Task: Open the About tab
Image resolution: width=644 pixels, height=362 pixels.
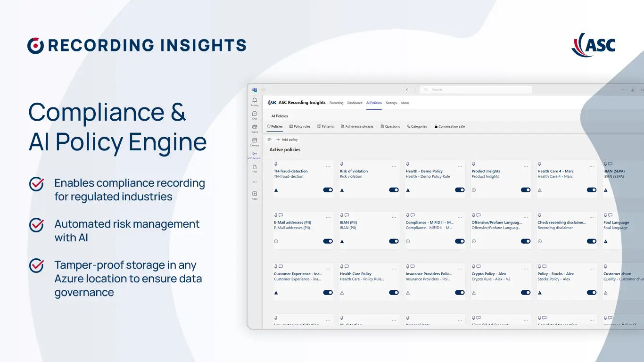Action: click(405, 103)
